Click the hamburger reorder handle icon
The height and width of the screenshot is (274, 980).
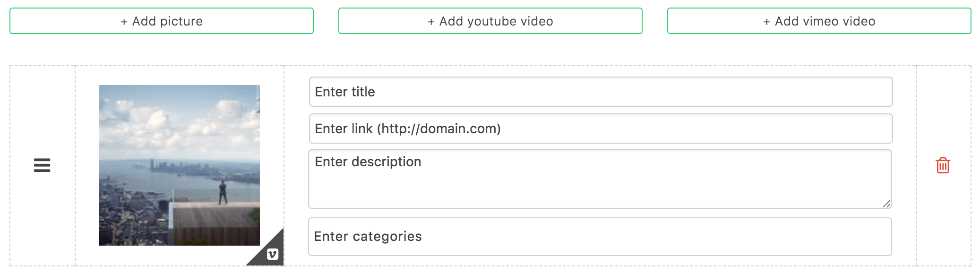click(42, 165)
